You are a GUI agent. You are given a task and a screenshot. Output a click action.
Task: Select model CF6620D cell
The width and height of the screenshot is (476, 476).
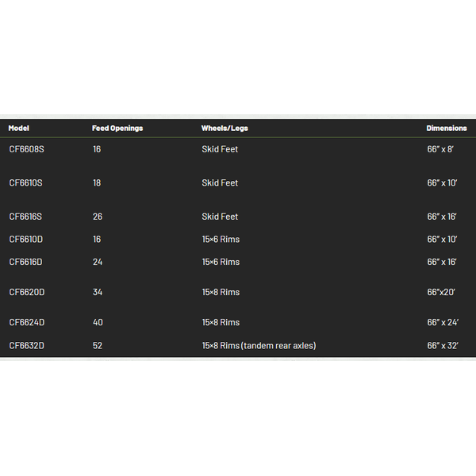pyautogui.click(x=27, y=292)
